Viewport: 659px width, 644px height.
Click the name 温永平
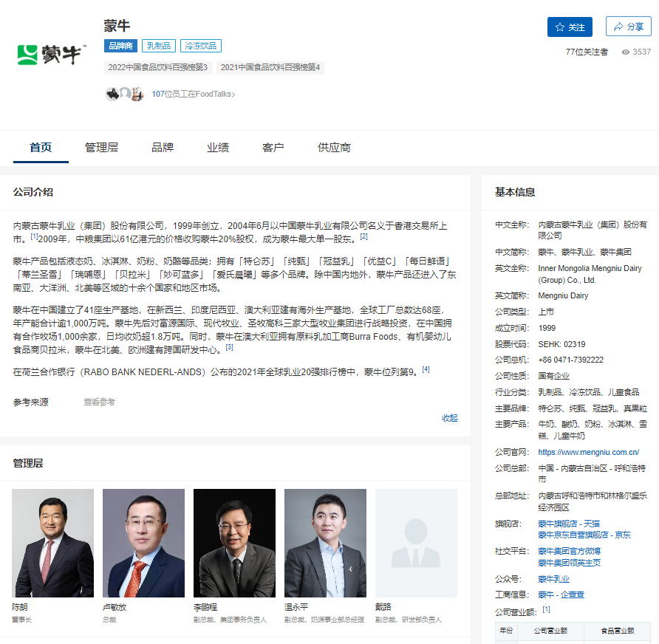point(296,607)
